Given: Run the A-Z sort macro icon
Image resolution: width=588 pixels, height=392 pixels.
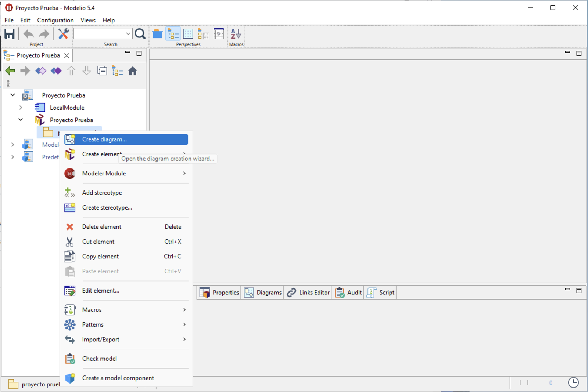Looking at the screenshot, I should pos(236,34).
